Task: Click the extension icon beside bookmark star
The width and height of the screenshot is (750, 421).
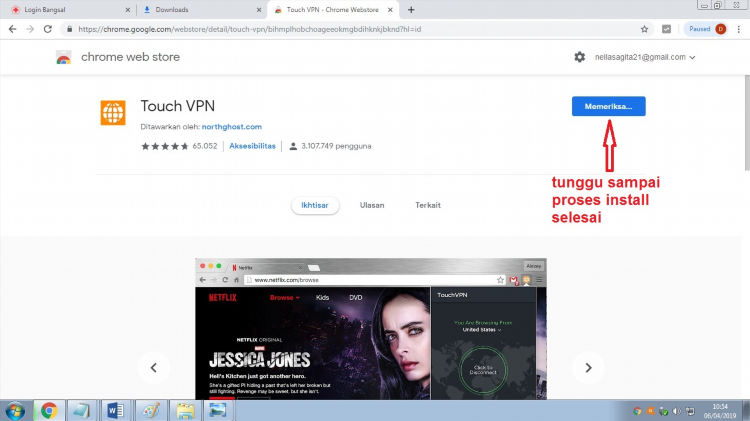Action: coord(666,29)
